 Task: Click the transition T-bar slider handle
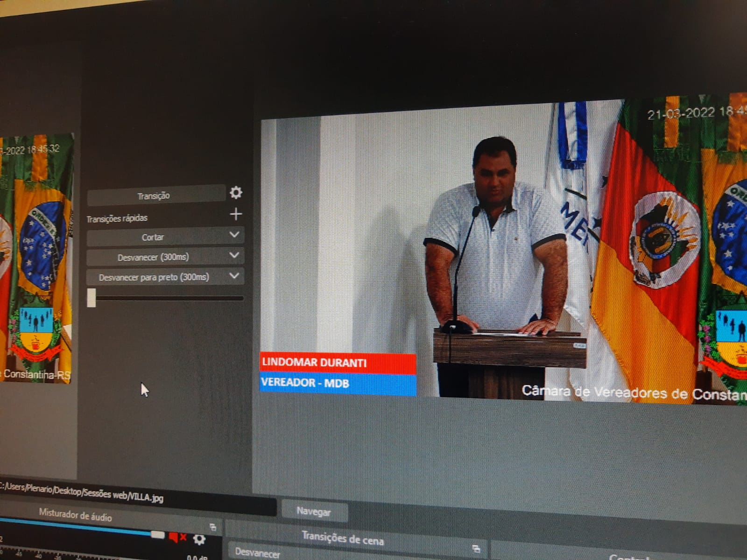(92, 298)
